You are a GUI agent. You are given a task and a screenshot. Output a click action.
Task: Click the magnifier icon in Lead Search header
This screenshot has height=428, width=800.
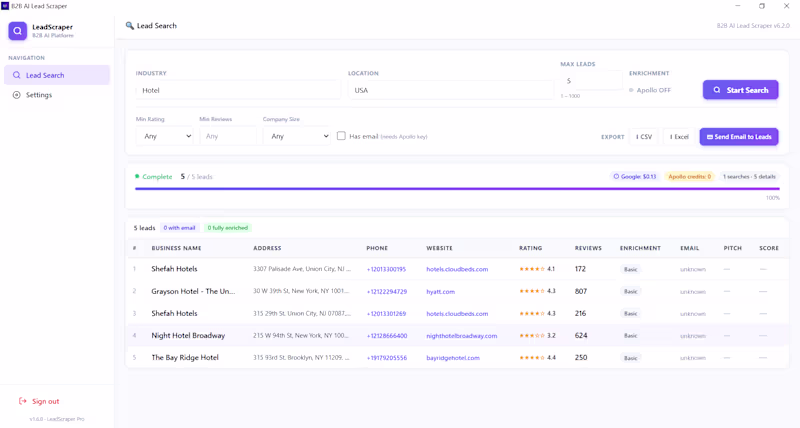tap(130, 26)
